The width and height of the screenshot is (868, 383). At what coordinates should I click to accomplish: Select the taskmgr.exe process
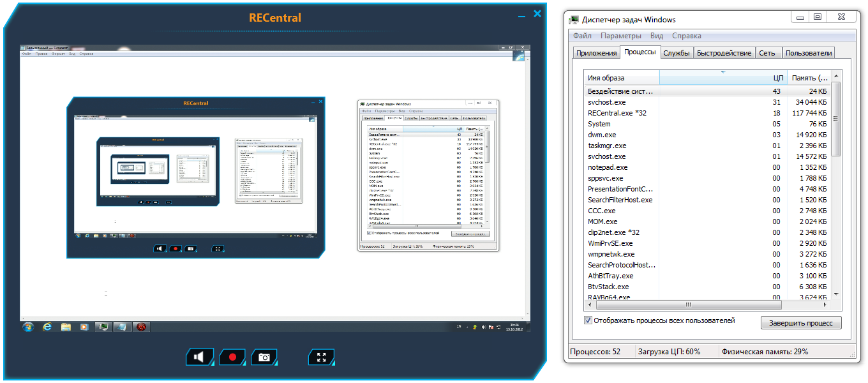pos(708,146)
